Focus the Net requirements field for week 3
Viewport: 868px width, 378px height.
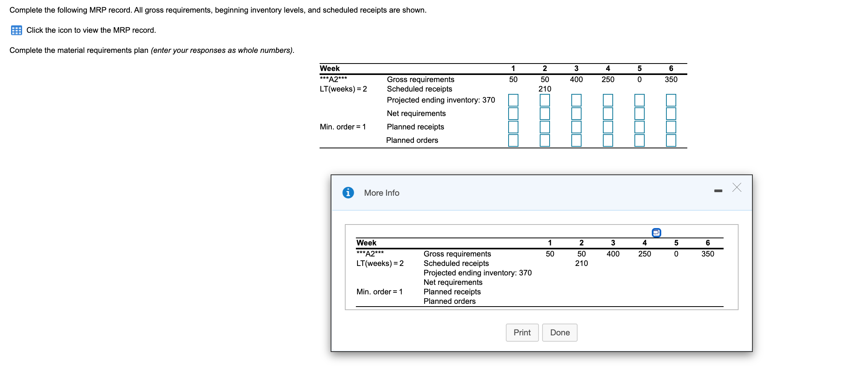(576, 114)
